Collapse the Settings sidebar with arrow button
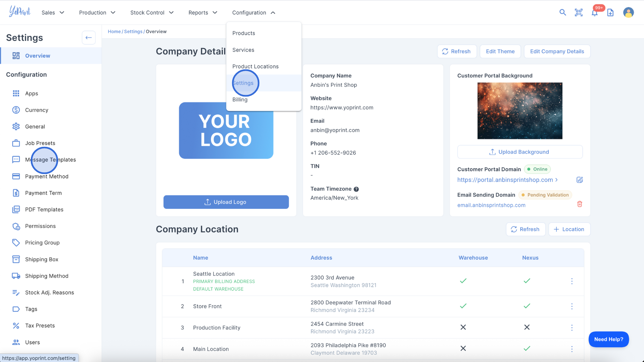The width and height of the screenshot is (644, 362). click(89, 38)
